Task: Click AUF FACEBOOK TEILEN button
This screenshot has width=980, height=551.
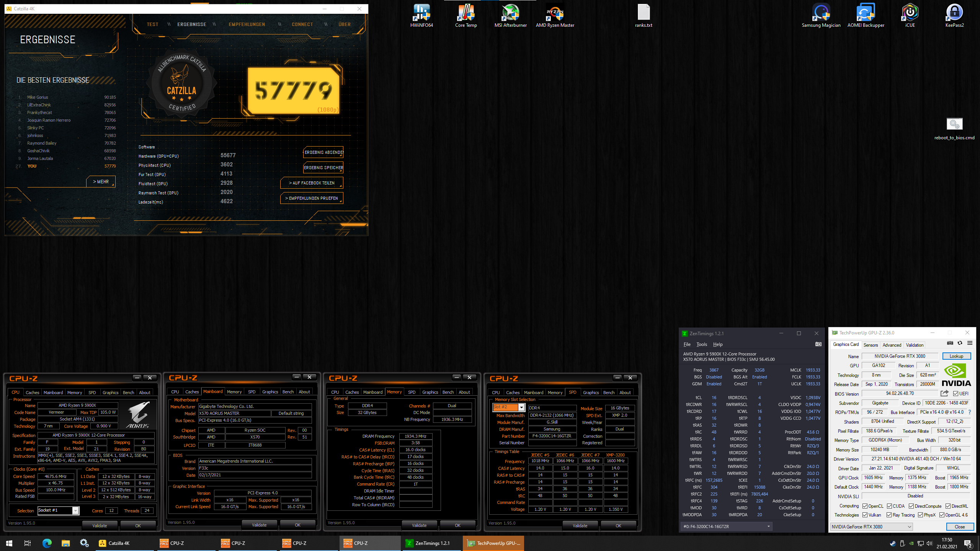Action: [312, 183]
